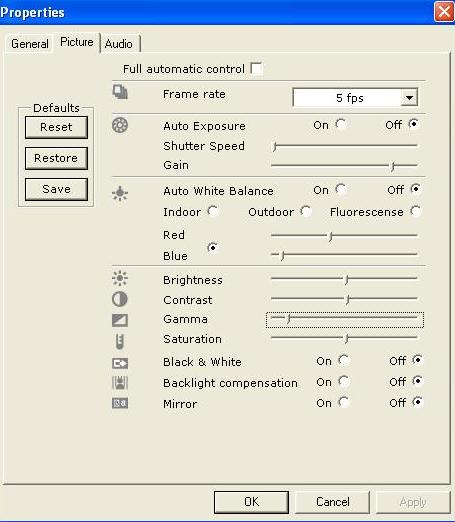This screenshot has height=522, width=455.
Task: Switch to the Audio tab
Action: [x=119, y=44]
